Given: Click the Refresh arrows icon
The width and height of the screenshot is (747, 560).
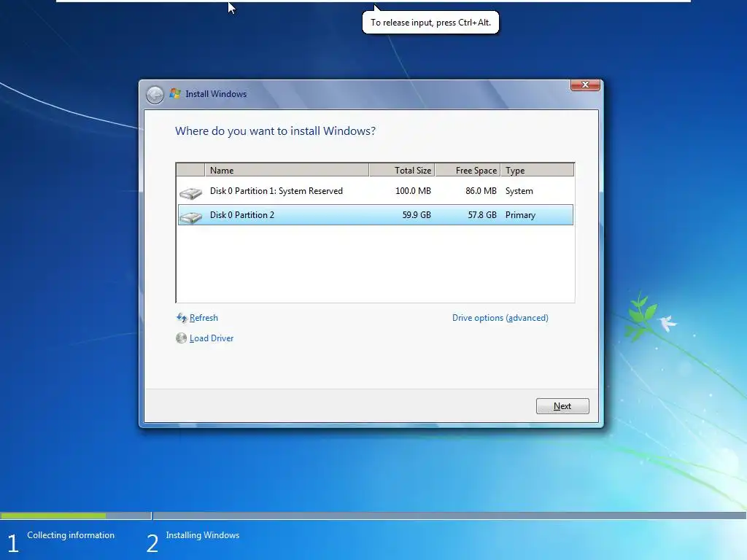Looking at the screenshot, I should 182,318.
